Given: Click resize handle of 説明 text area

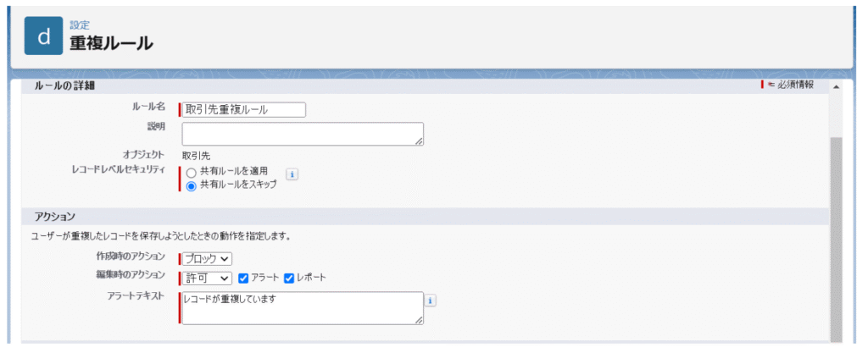Looking at the screenshot, I should click(x=419, y=141).
